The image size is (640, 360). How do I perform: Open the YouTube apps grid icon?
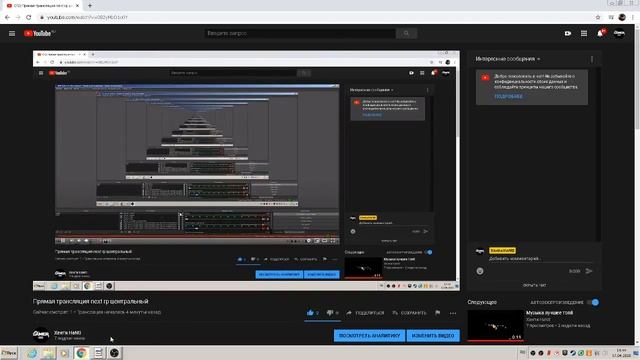(584, 33)
